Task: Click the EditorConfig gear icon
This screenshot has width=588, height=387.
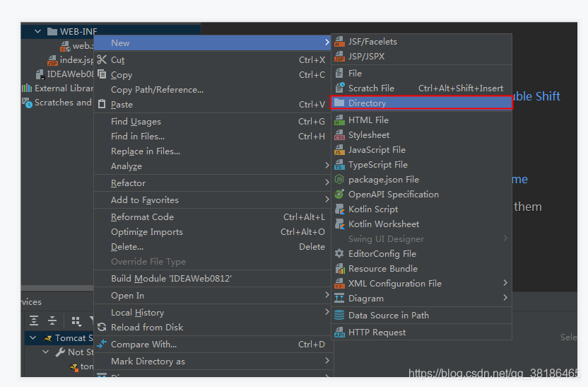Action: point(339,254)
